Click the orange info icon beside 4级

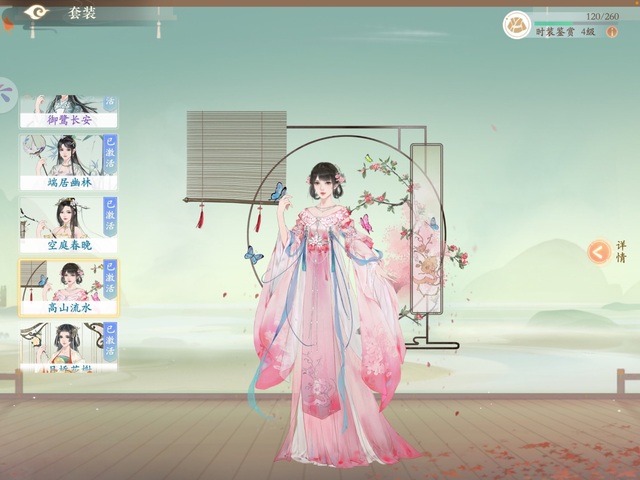point(613,32)
